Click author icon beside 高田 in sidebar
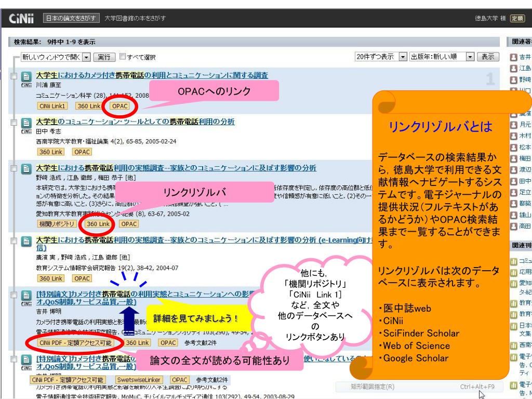532x399 pixels. pos(514,227)
